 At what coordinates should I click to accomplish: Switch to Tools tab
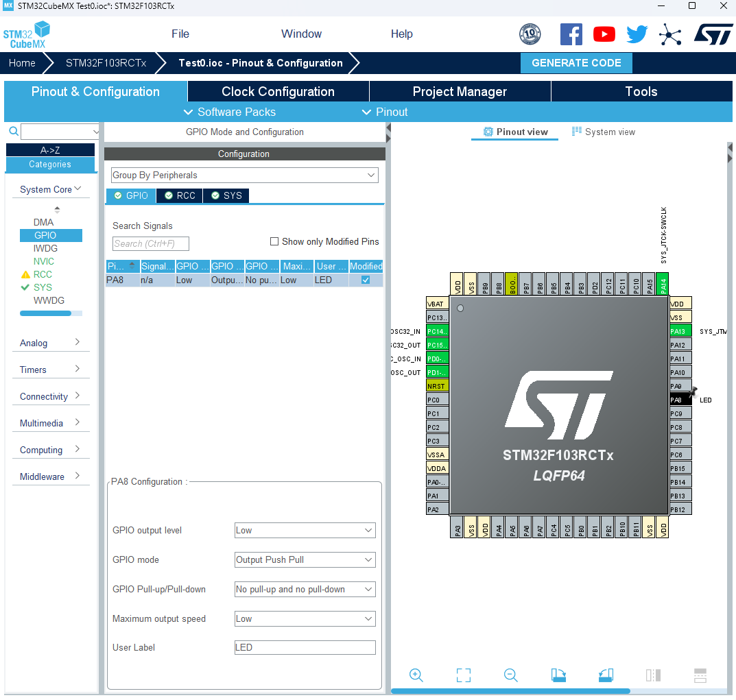(641, 91)
